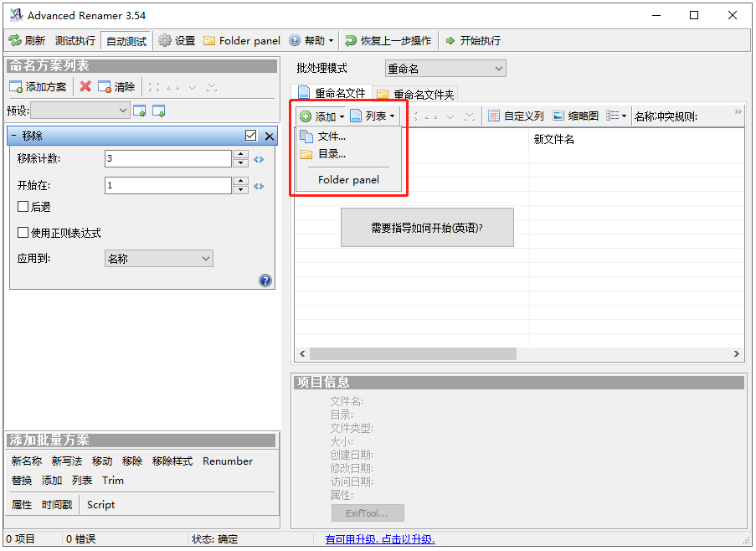Close the 移除 method panel
The height and width of the screenshot is (551, 756).
click(270, 136)
